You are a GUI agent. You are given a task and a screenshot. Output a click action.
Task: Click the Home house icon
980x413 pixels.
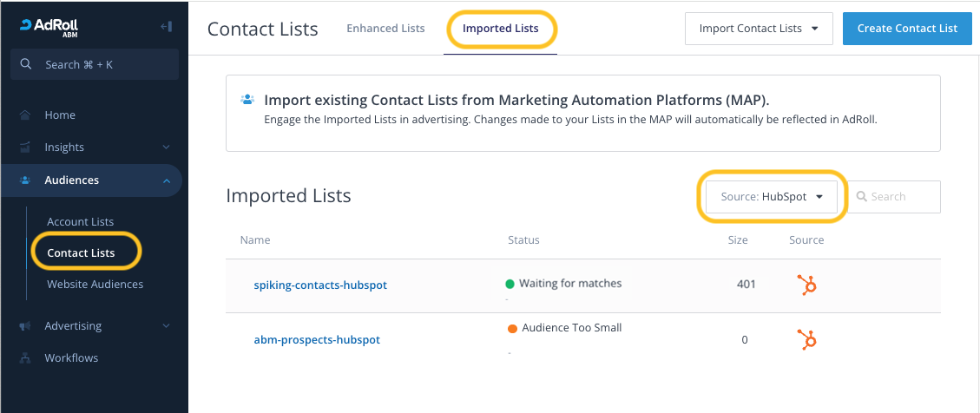click(x=25, y=115)
